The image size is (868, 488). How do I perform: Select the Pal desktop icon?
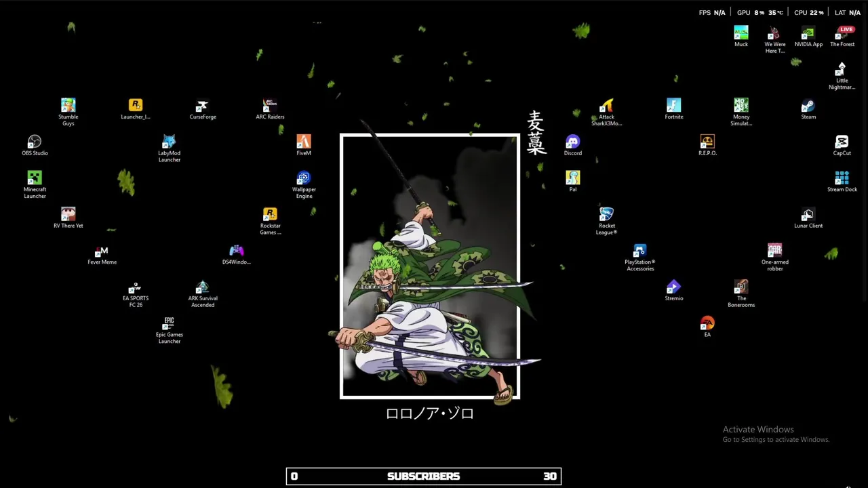pos(572,181)
